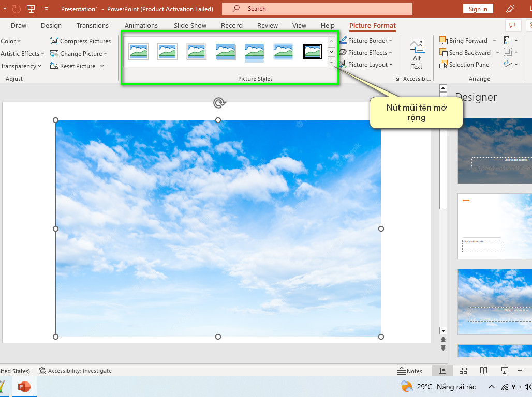The width and height of the screenshot is (532, 397).
Task: Go to the next slide using the double-down arrow
Action: click(443, 348)
